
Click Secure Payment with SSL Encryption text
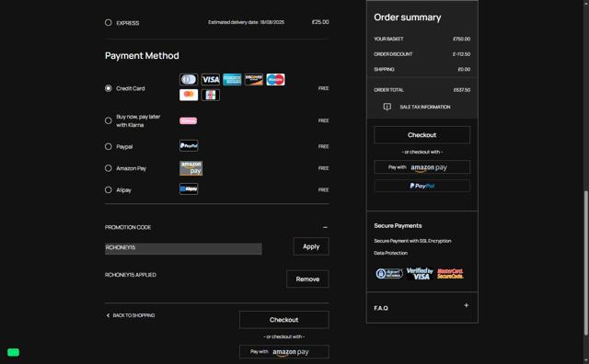coord(412,241)
